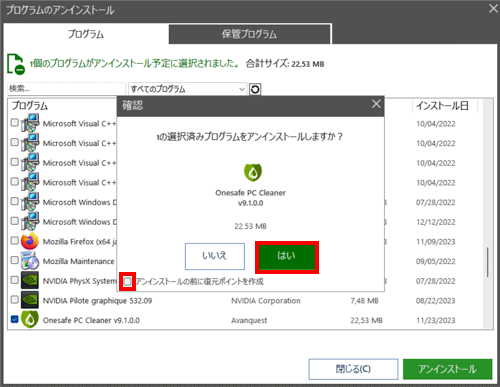The height and width of the screenshot is (387, 500).
Task: Click the 09/05/2022 install date
Action: coord(435,261)
